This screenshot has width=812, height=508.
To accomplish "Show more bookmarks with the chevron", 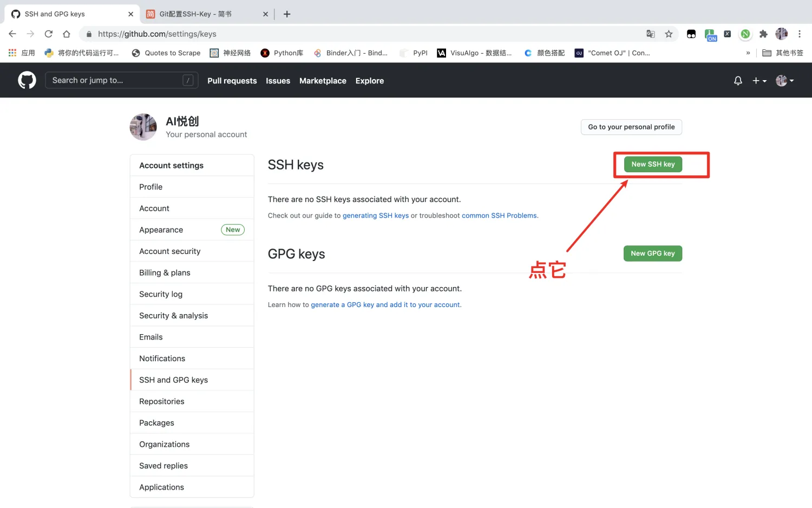I will point(748,53).
